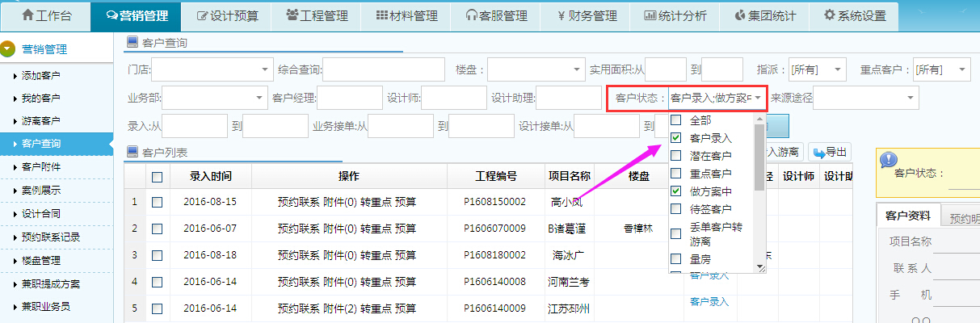Open the 系统设置 gear tab
Screen dimensions: 980x323
tap(854, 15)
